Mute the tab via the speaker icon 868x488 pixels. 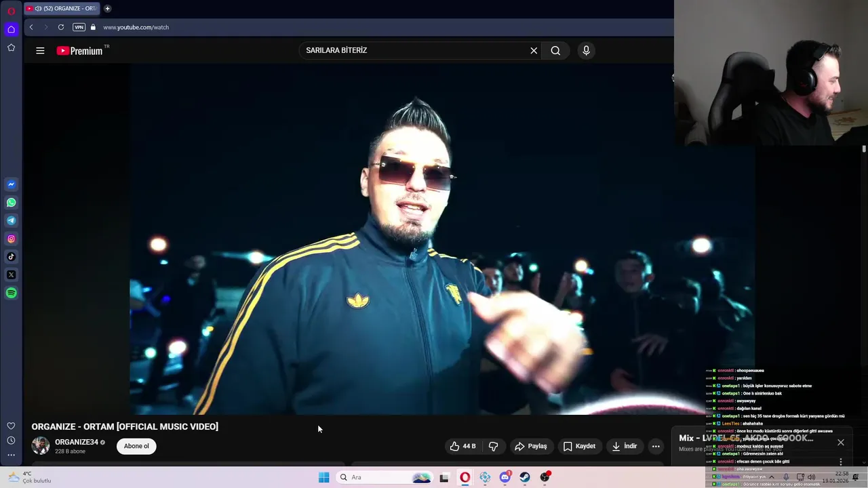pyautogui.click(x=39, y=8)
